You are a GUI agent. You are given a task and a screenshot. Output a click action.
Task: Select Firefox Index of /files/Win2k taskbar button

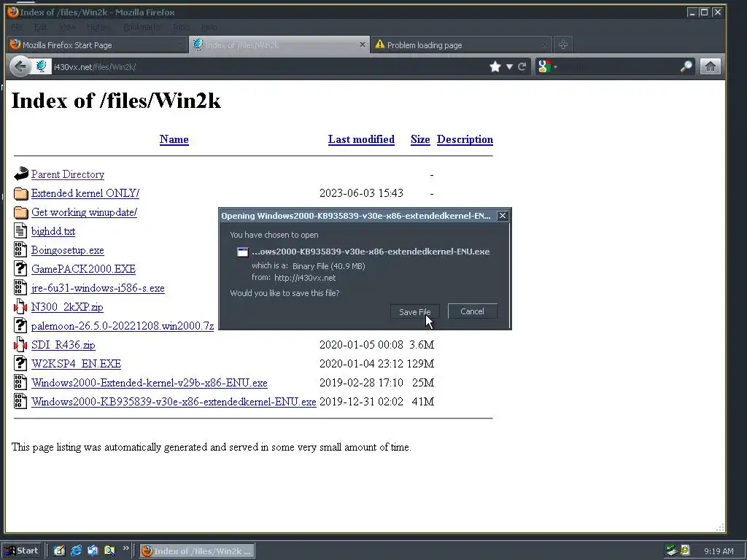point(197,551)
